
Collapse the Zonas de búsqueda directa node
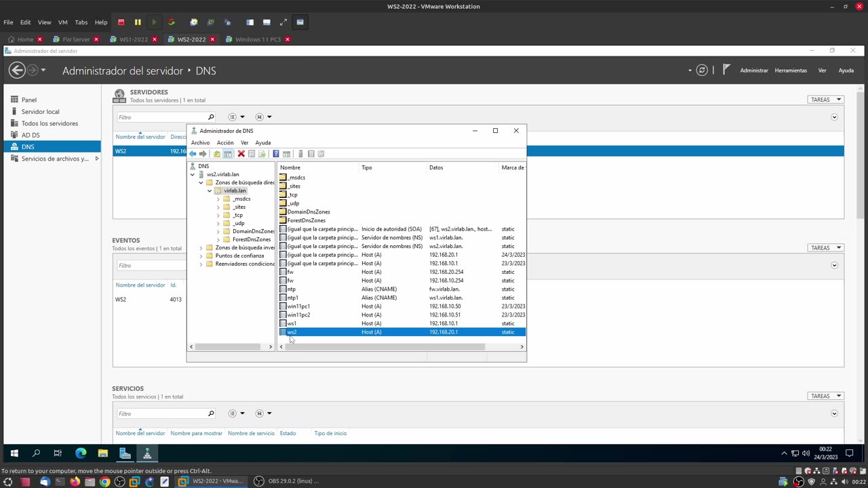tap(201, 182)
